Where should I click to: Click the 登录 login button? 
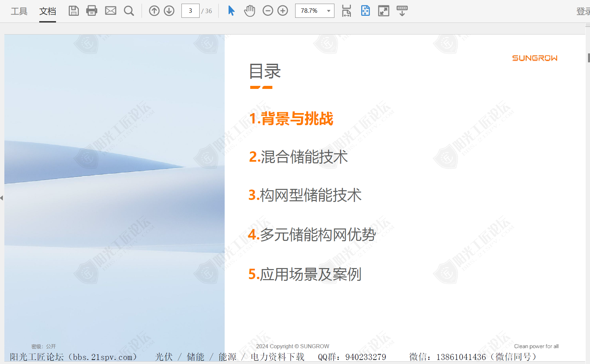coord(583,11)
